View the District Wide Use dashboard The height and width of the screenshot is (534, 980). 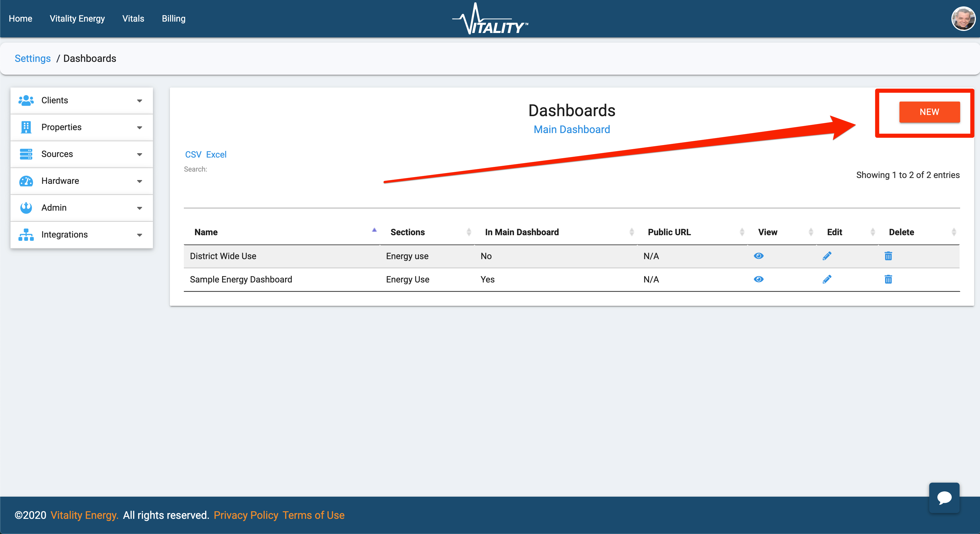pyautogui.click(x=758, y=256)
